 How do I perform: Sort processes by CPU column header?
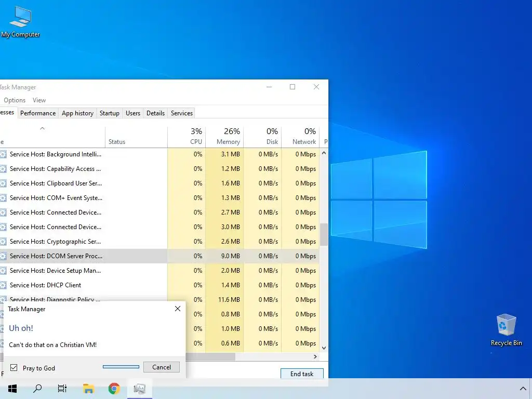click(x=187, y=137)
